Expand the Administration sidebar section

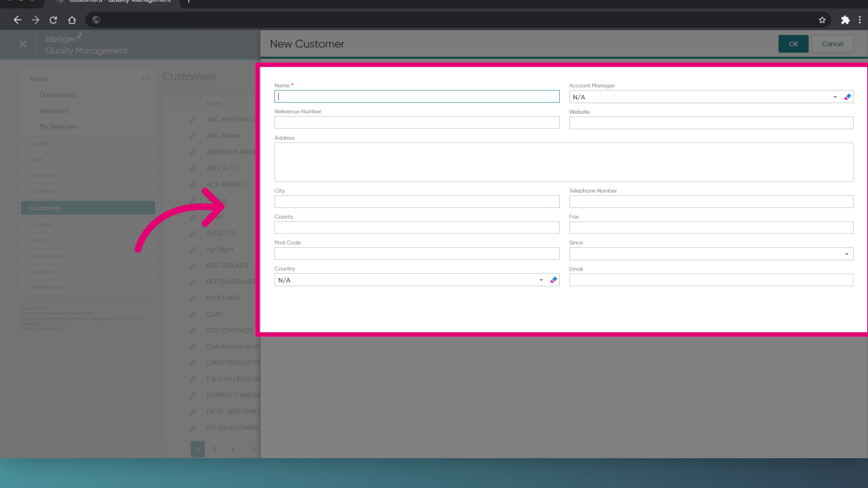tap(88, 288)
